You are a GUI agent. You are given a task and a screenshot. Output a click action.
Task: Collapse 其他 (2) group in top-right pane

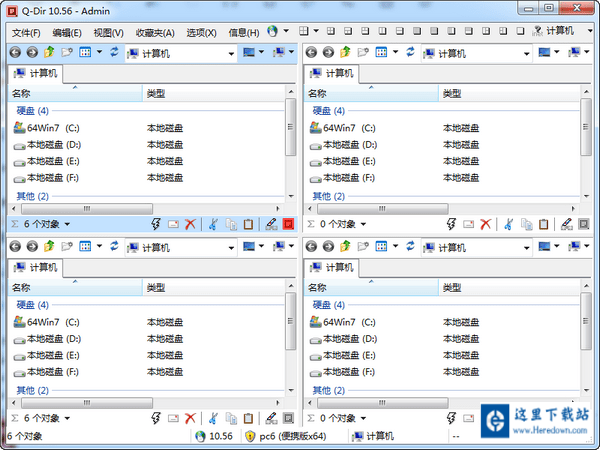coord(329,196)
